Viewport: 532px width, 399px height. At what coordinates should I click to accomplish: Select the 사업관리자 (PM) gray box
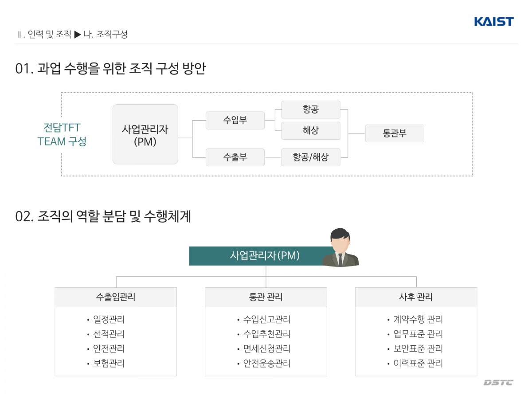click(145, 134)
